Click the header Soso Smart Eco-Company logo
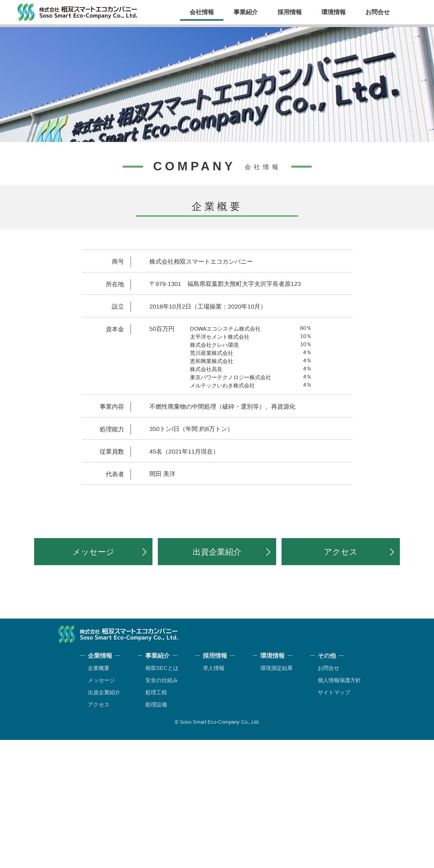The height and width of the screenshot is (868, 434). [78, 12]
